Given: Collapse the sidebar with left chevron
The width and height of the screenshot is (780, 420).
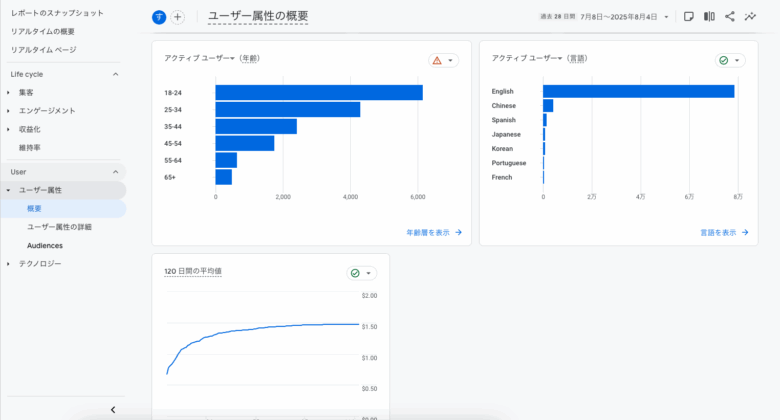Looking at the screenshot, I should (x=113, y=410).
